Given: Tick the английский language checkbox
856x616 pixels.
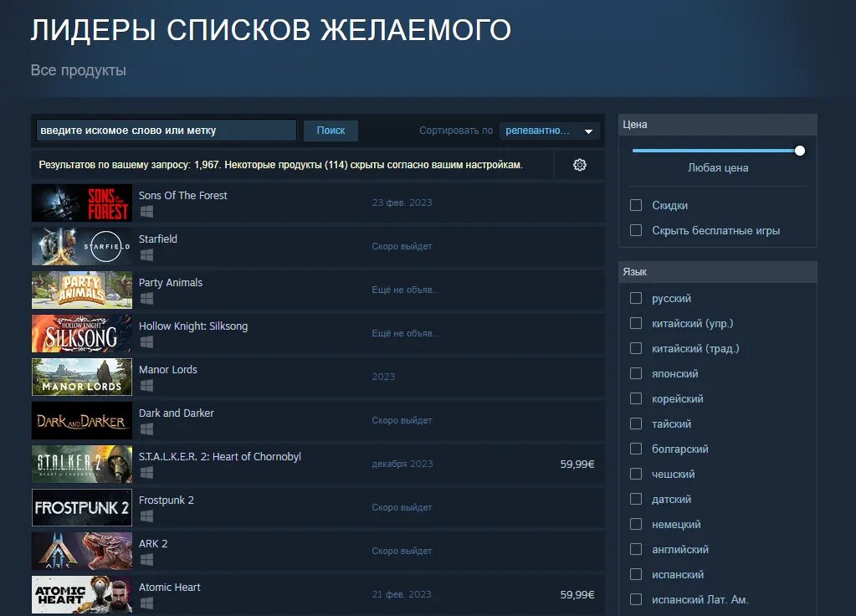Looking at the screenshot, I should [x=636, y=549].
